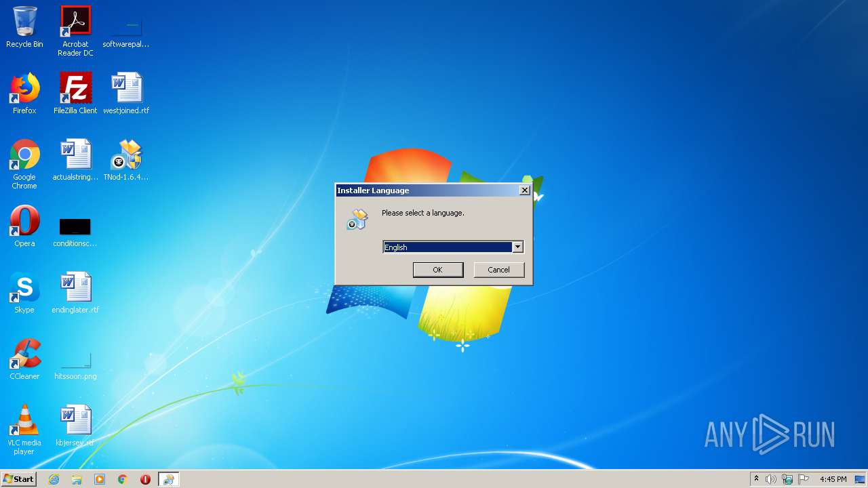Select the actualstring document icon

(75, 160)
